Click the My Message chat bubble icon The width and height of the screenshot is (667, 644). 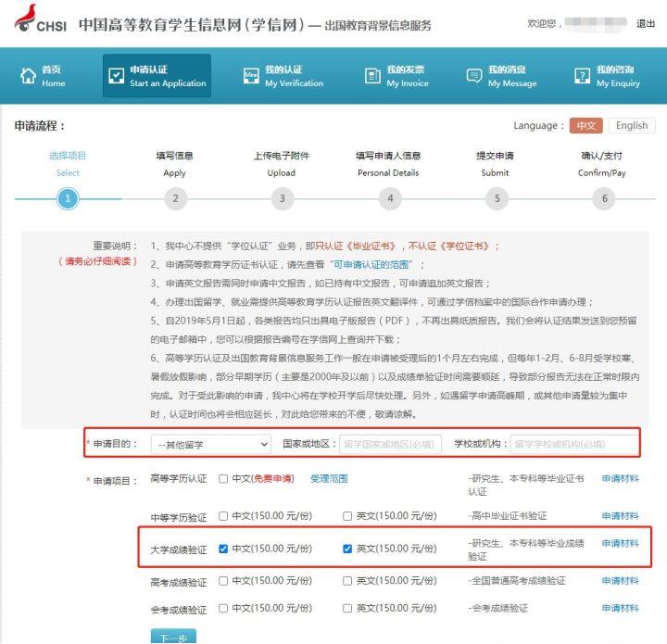pyautogui.click(x=474, y=76)
